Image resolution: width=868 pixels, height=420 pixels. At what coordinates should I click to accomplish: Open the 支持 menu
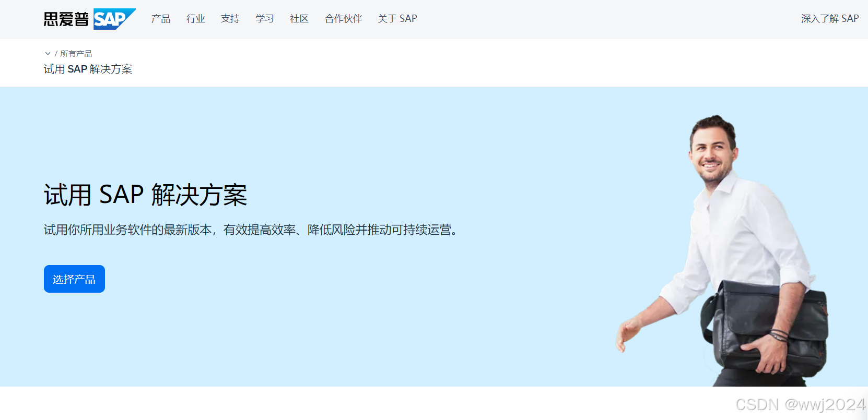(x=230, y=19)
